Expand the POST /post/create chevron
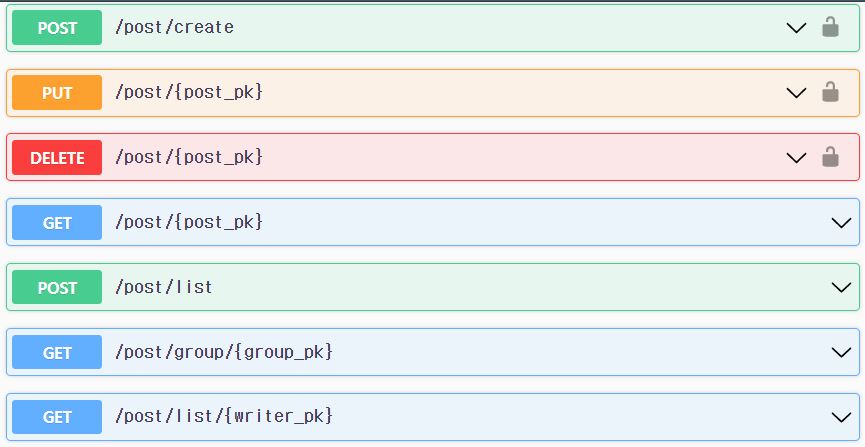865x447 pixels. pos(796,28)
